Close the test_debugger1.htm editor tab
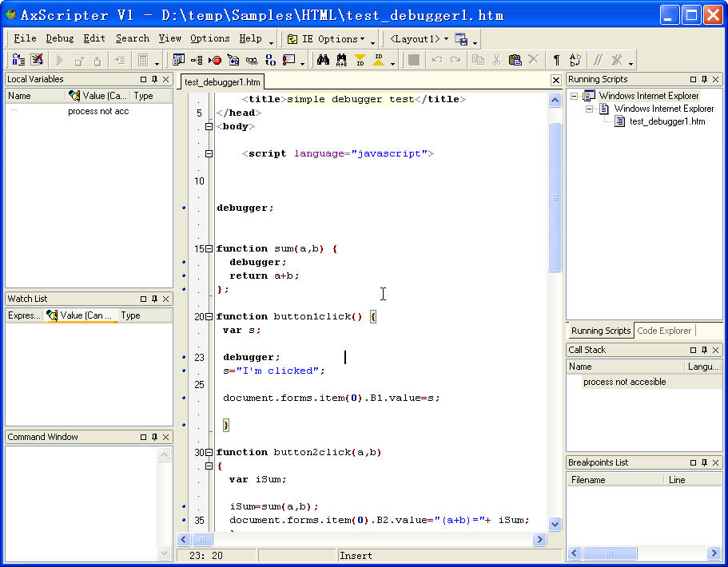The width and height of the screenshot is (728, 567). [x=556, y=81]
